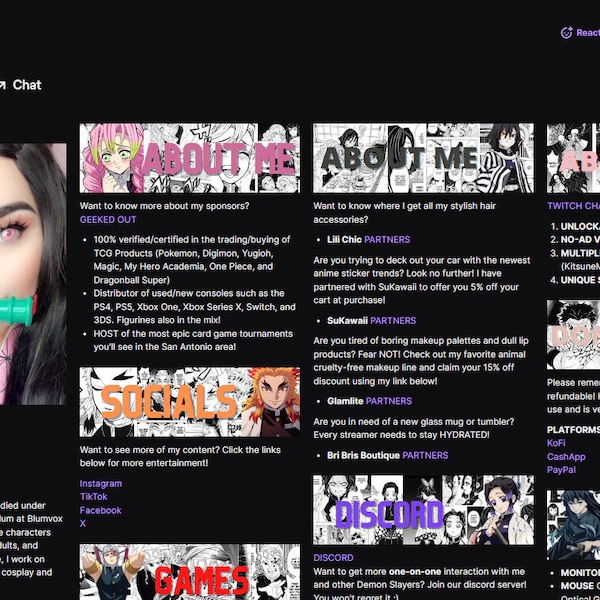Open the CashApp donation link
Viewport: 600px width, 600px height.
(x=566, y=457)
